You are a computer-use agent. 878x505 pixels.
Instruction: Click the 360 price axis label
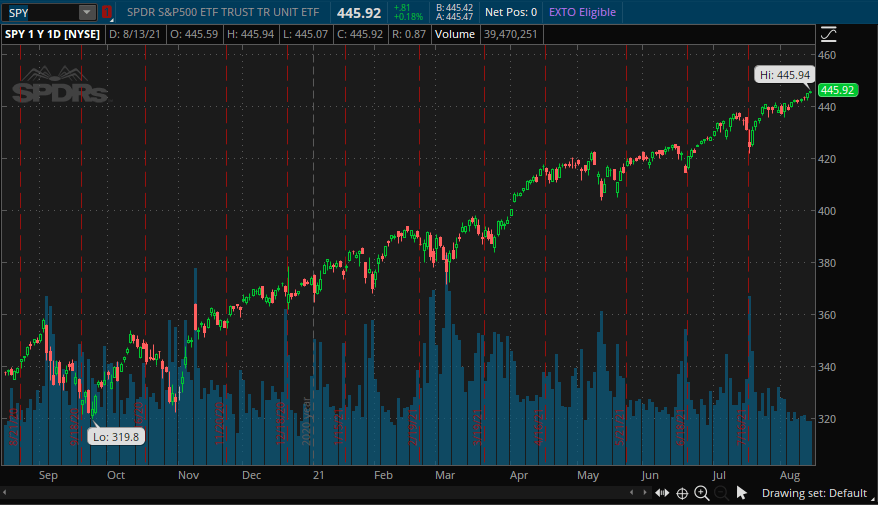(827, 315)
